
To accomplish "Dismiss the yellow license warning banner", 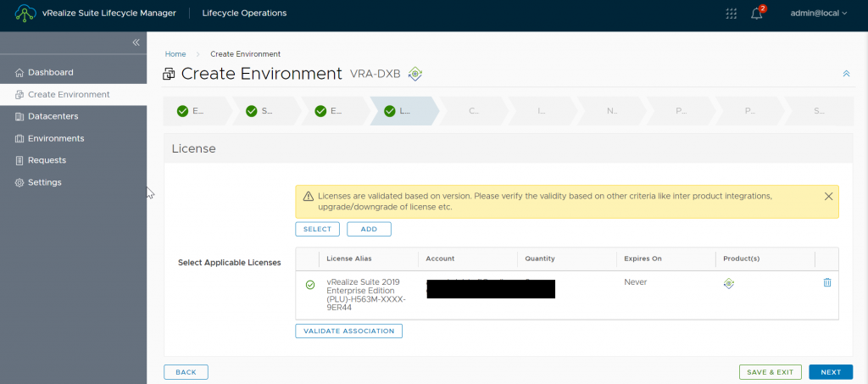I will 828,197.
